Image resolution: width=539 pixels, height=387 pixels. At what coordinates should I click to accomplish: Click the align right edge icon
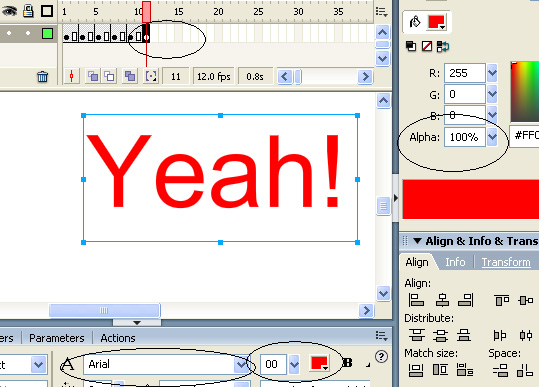[x=466, y=300]
